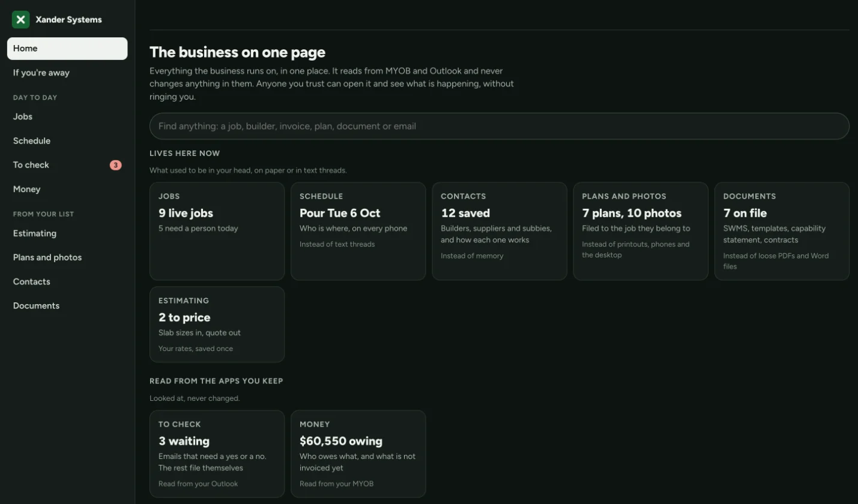Viewport: 858px width, 504px height.
Task: Click the Xander Systems logo icon
Action: coord(20,19)
